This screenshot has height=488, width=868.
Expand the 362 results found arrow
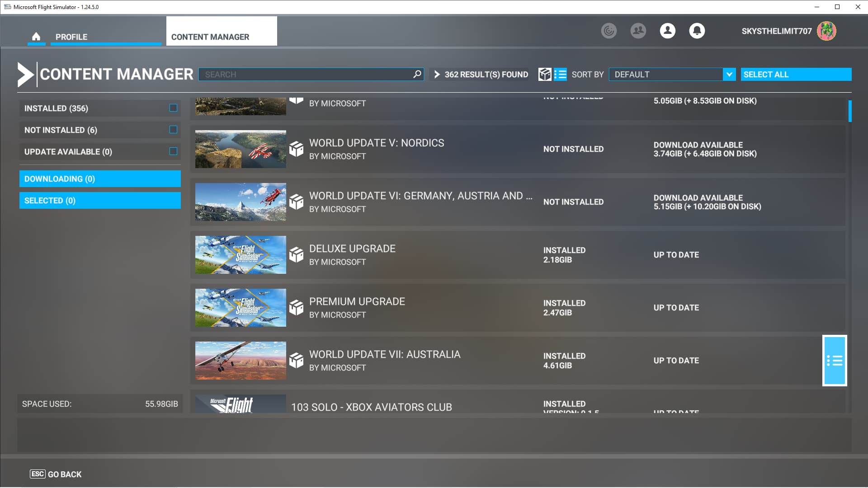click(437, 74)
